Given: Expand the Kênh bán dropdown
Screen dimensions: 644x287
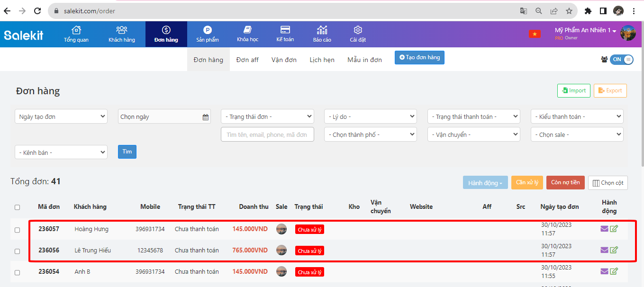Looking at the screenshot, I should pos(61,152).
